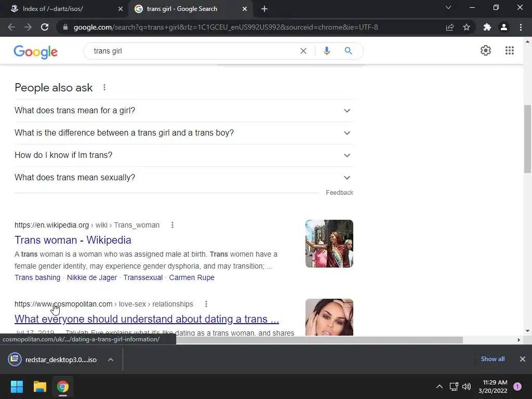The width and height of the screenshot is (532, 399).
Task: Click inside the Google search input
Action: tap(193, 51)
